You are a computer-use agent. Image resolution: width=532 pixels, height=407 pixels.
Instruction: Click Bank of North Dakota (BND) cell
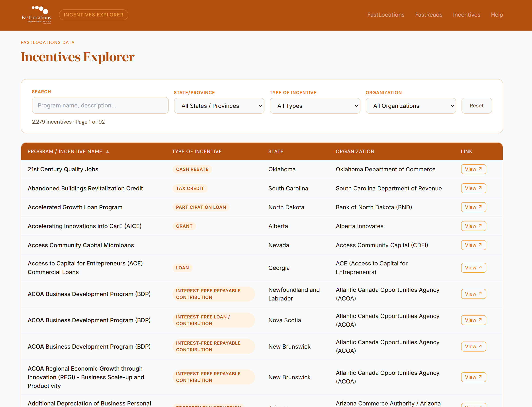tap(374, 207)
